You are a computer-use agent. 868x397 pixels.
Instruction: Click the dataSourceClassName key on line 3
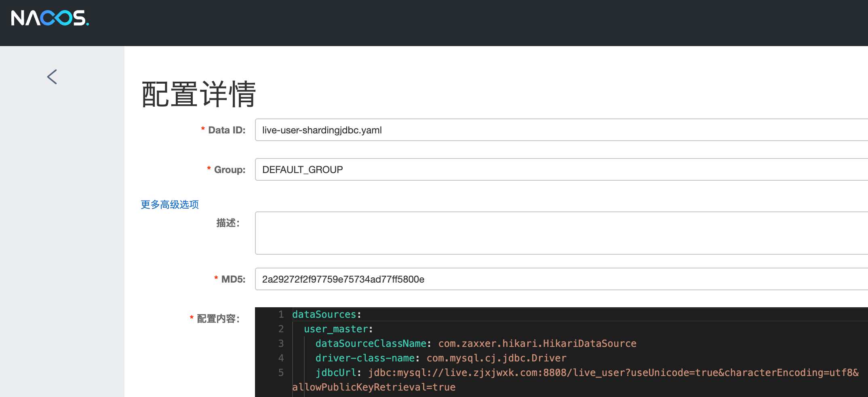[x=371, y=344]
